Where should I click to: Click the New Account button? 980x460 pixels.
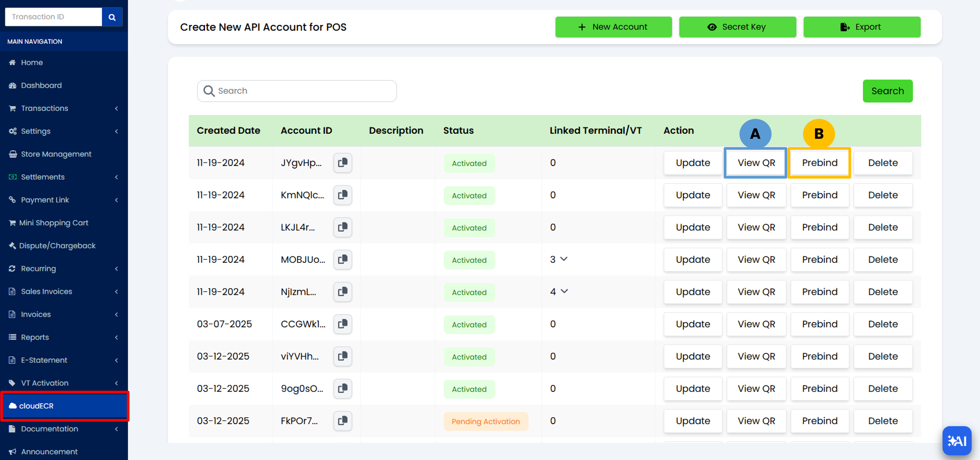(613, 27)
